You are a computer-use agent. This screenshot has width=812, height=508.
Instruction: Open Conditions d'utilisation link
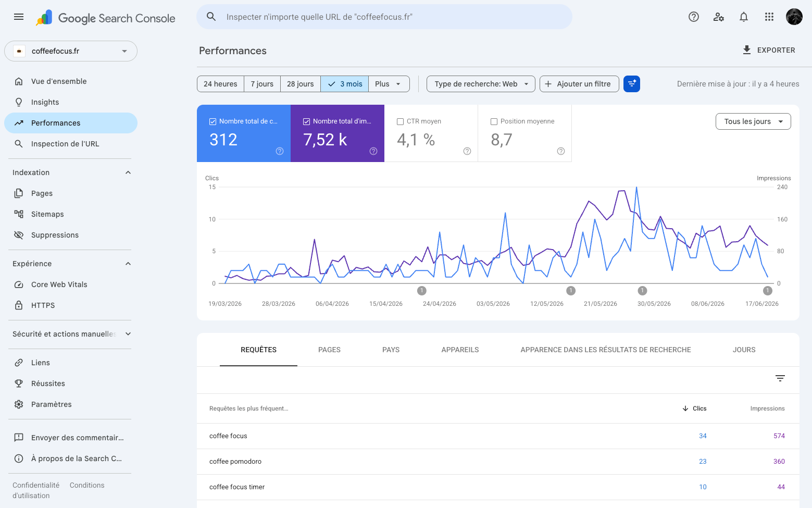(87, 485)
